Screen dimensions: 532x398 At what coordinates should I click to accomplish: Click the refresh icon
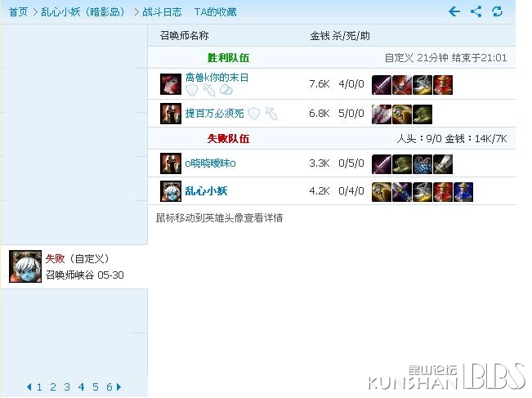pos(497,11)
